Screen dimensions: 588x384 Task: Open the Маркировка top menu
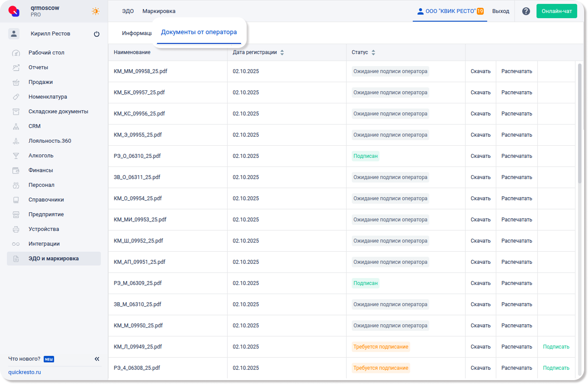(x=159, y=11)
